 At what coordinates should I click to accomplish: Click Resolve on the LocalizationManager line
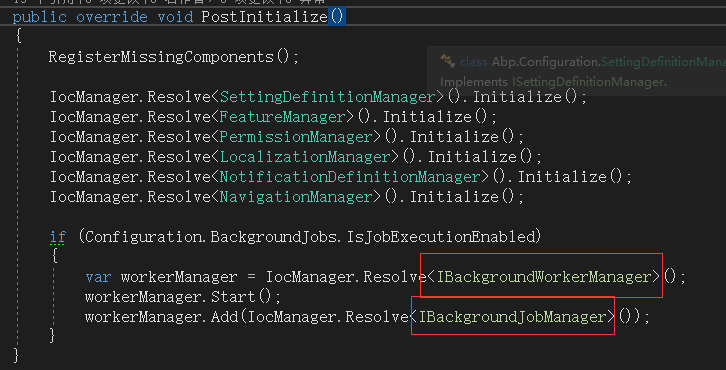tap(179, 157)
